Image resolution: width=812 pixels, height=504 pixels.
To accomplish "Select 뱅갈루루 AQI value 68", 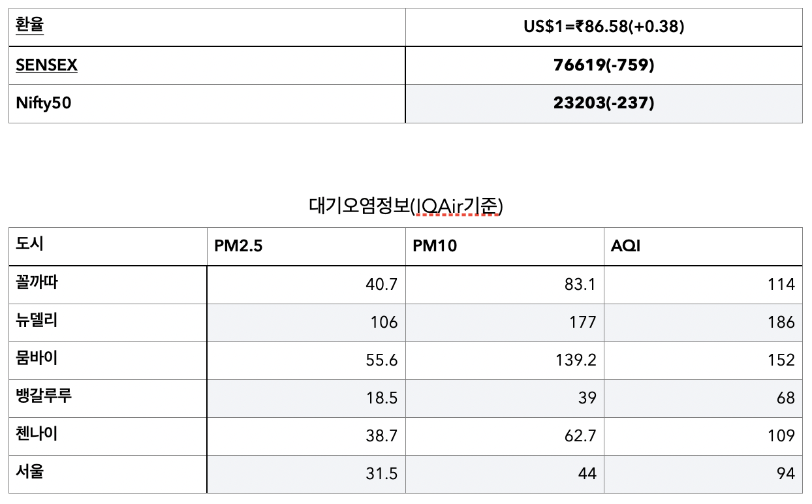I will tap(786, 398).
